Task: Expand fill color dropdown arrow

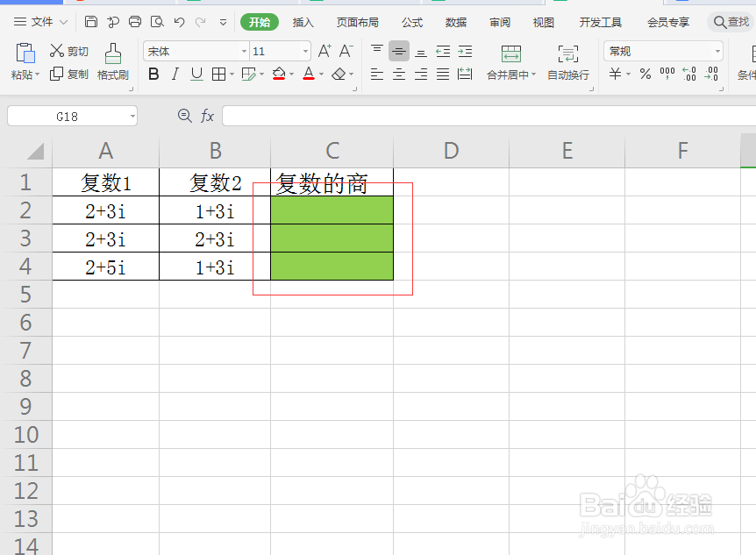Action: [292, 75]
